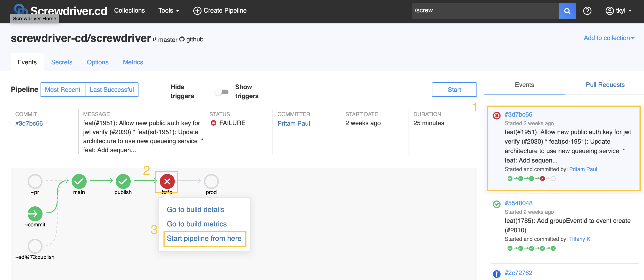Screen dimensions: 644x280
Task: Click the red failure icon next to FAILURE status
Action: (x=213, y=123)
